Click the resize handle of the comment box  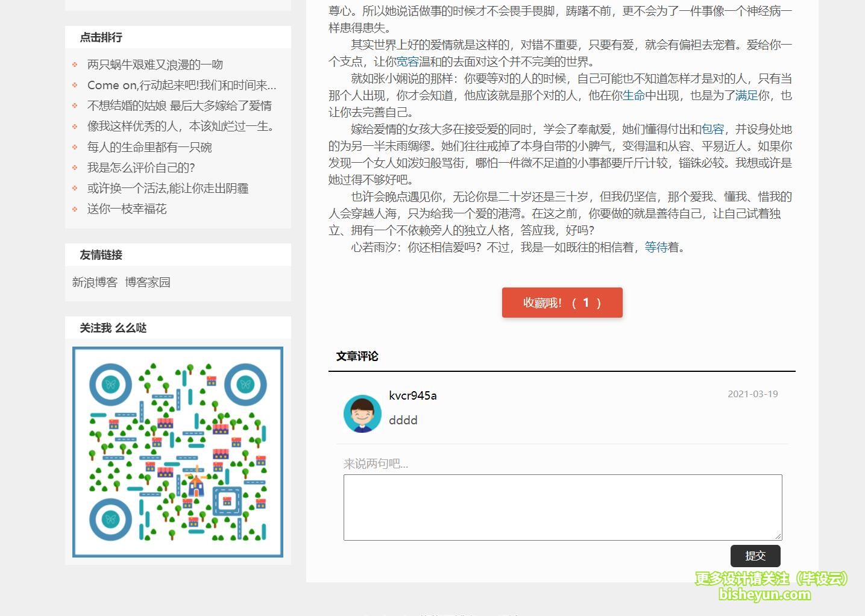778,536
